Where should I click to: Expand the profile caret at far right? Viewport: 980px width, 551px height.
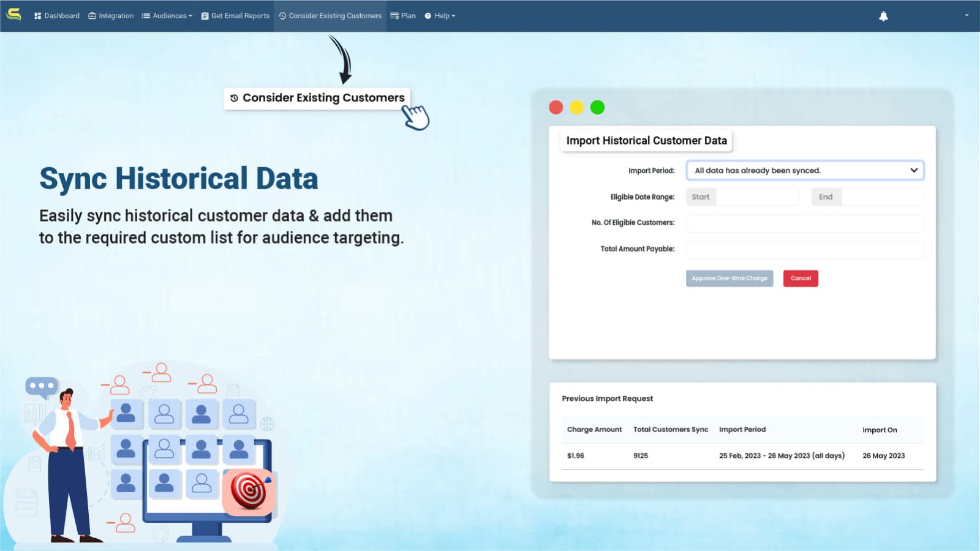[967, 15]
